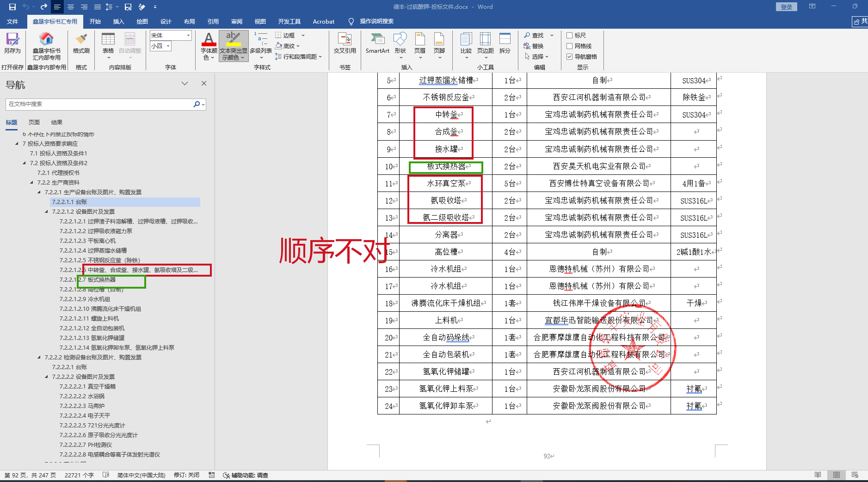This screenshot has width=868, height=482.
Task: Click the 登录 sign-in button
Action: click(x=787, y=7)
